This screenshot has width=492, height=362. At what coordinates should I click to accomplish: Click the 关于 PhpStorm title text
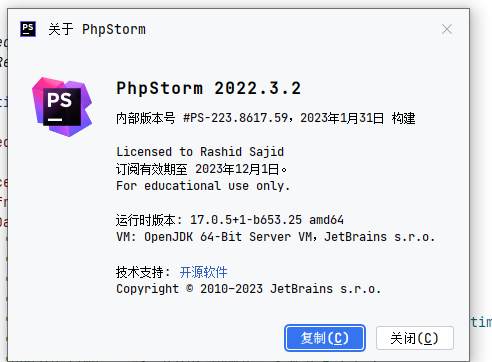tap(97, 29)
